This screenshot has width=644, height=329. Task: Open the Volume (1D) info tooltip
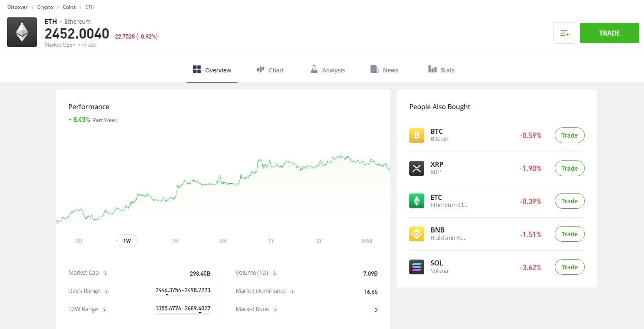pyautogui.click(x=275, y=273)
